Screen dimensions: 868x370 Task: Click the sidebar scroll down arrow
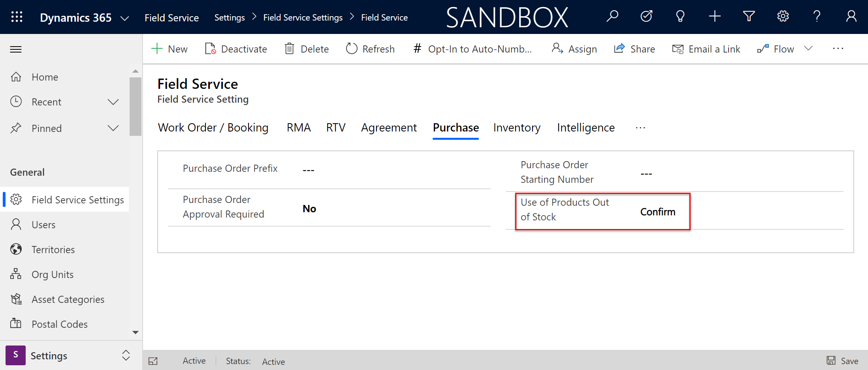click(136, 332)
